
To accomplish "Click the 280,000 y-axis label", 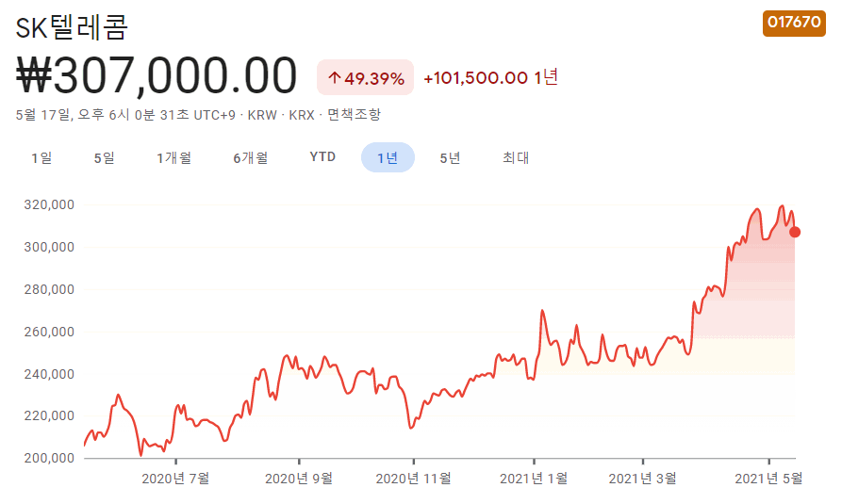I will 49,290.
